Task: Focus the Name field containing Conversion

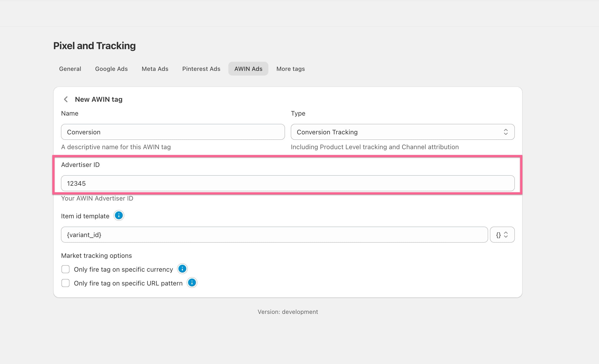Action: click(x=173, y=132)
